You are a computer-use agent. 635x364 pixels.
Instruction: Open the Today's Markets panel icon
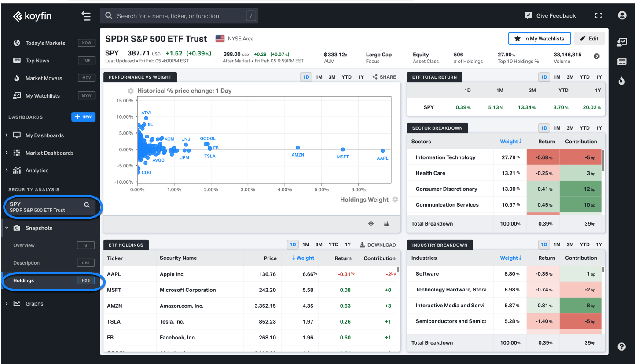point(16,43)
